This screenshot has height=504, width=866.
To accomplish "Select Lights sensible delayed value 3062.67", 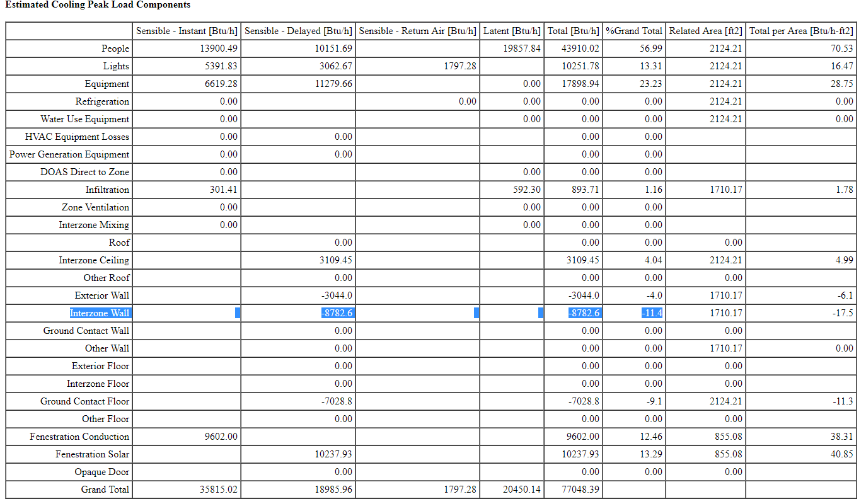I will [336, 66].
